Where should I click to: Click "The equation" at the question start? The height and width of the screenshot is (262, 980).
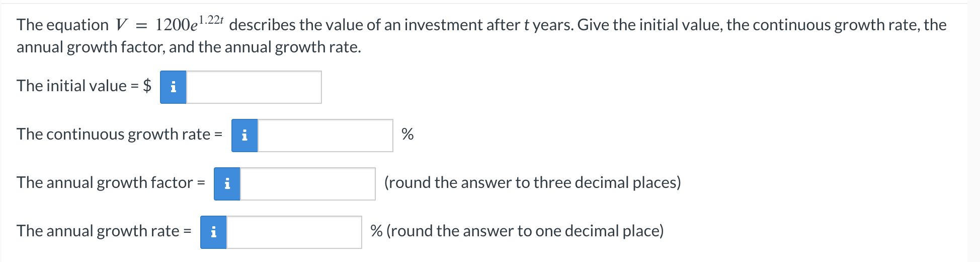(62, 25)
